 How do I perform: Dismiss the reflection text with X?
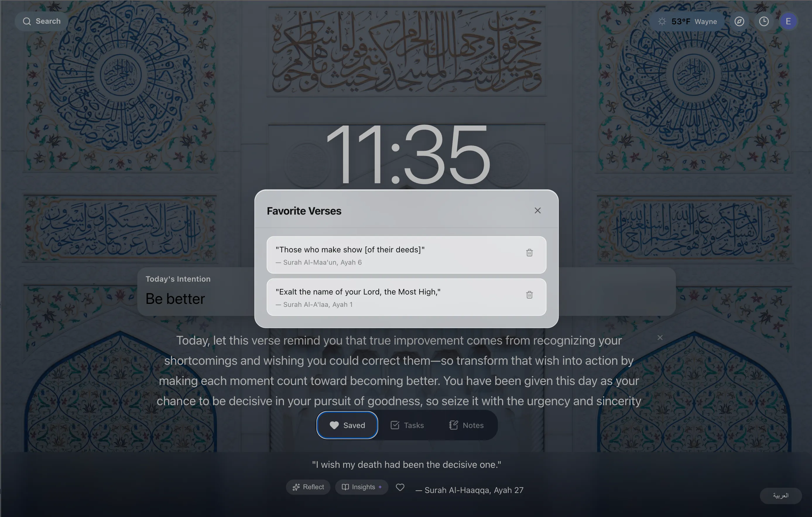pyautogui.click(x=660, y=338)
